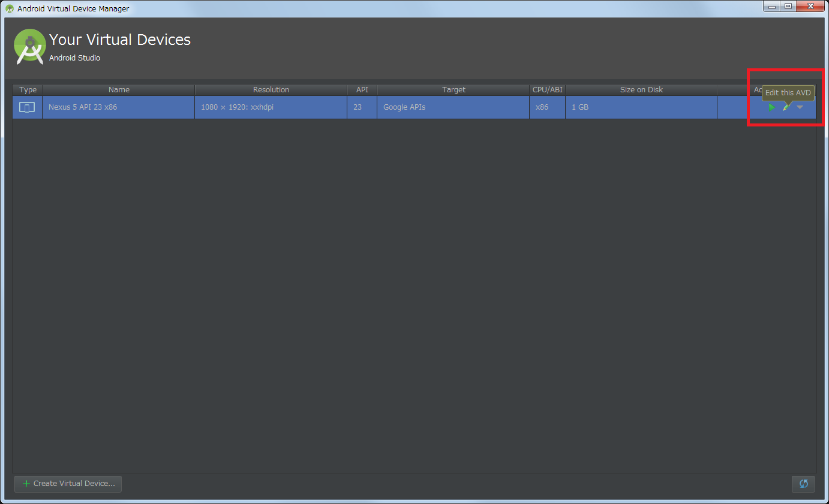Viewport: 829px width, 504px height.
Task: Click the 1 GB size cell
Action: [x=641, y=107]
